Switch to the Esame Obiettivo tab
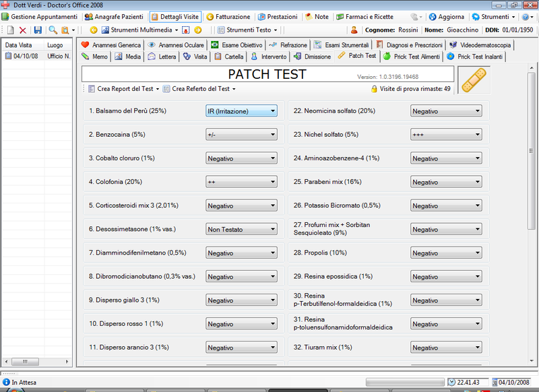This screenshot has width=539, height=392. (x=237, y=45)
